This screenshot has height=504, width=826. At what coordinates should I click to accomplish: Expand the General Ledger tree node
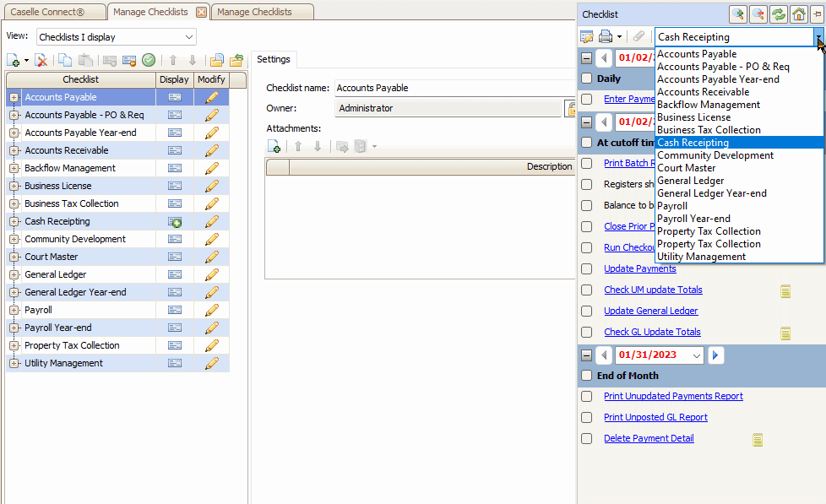coord(14,274)
